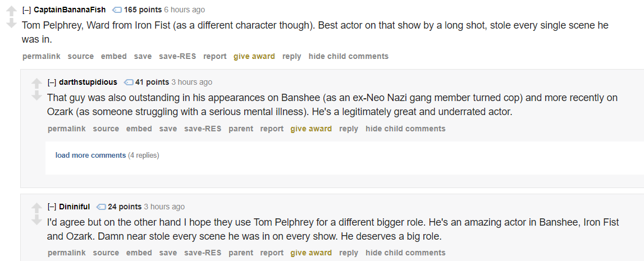View source of CaptainBananaFish's comment
644x261 pixels.
tap(80, 56)
